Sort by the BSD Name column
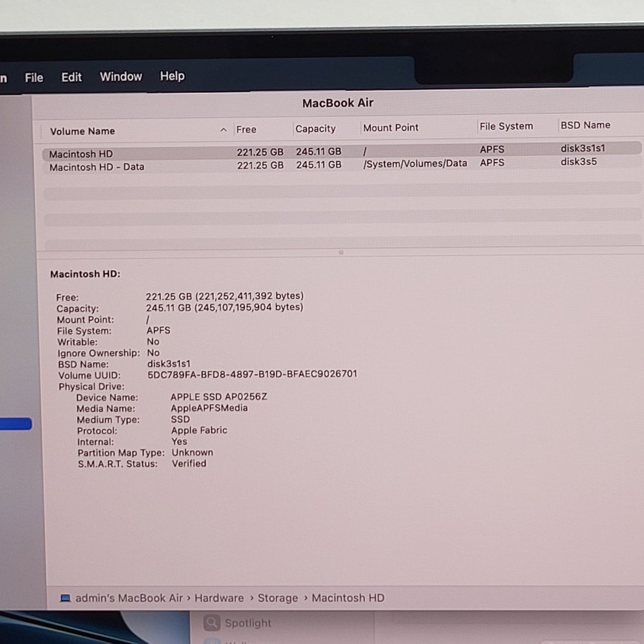This screenshot has height=644, width=644. tap(585, 125)
